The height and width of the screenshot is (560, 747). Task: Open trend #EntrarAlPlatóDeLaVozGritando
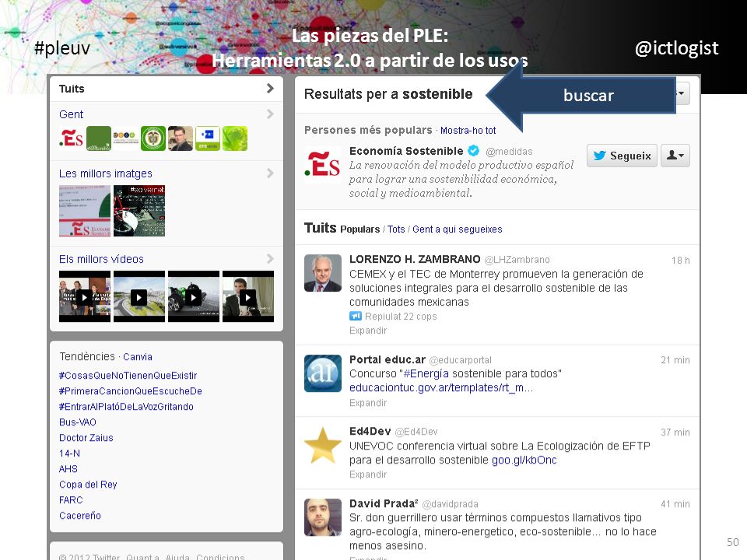click(x=126, y=407)
